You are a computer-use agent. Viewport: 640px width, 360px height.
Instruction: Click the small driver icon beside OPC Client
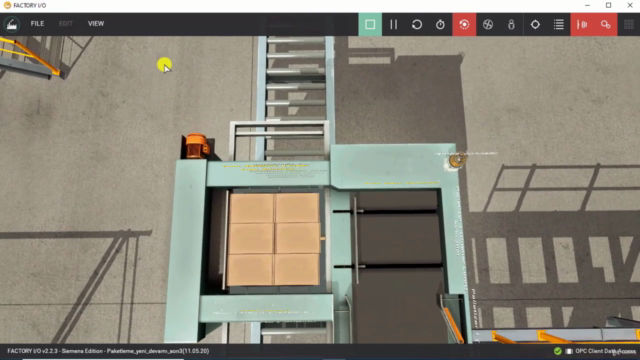pos(569,351)
